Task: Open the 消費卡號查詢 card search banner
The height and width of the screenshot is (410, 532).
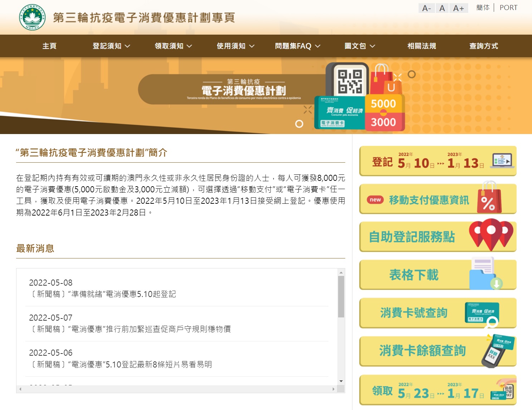Action: (438, 313)
